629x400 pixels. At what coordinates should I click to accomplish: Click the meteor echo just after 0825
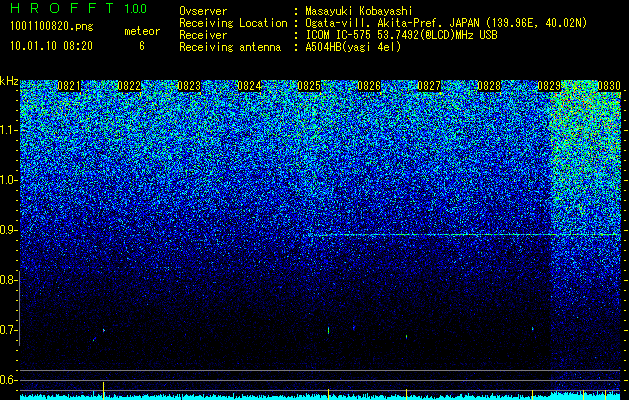pyautogui.click(x=329, y=330)
